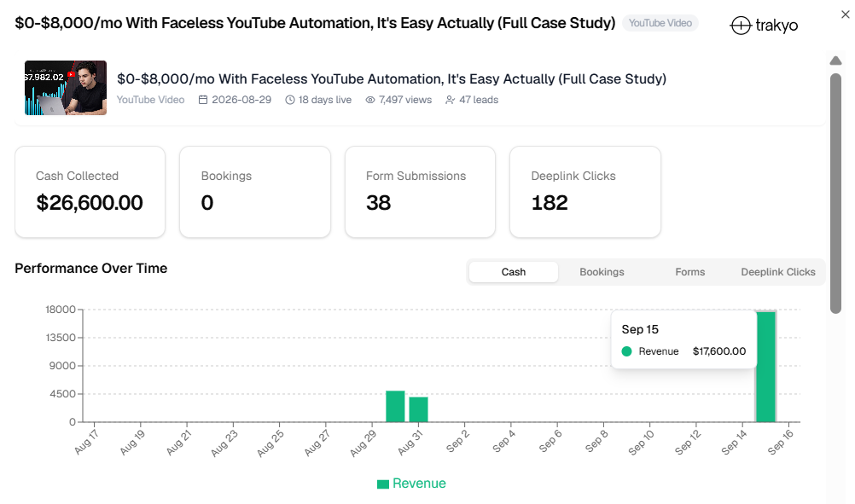Click the person icon beside 47 leads
This screenshot has height=504, width=855.
click(x=450, y=100)
